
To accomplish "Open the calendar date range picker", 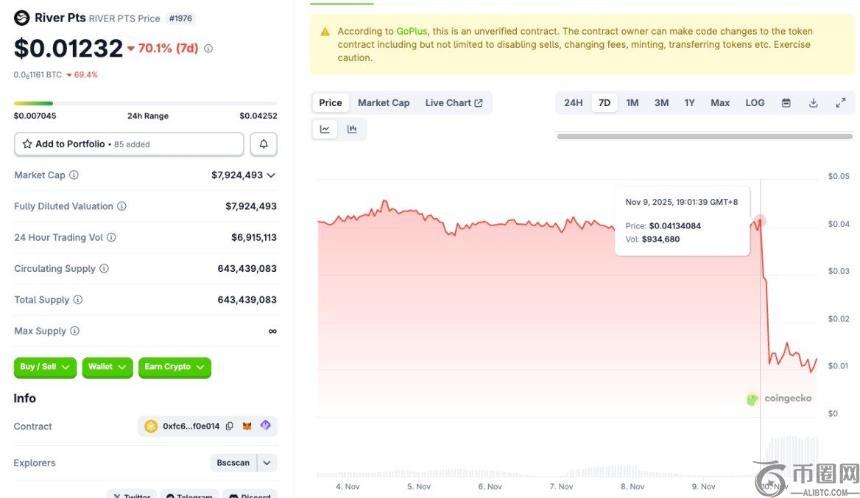I will [786, 103].
